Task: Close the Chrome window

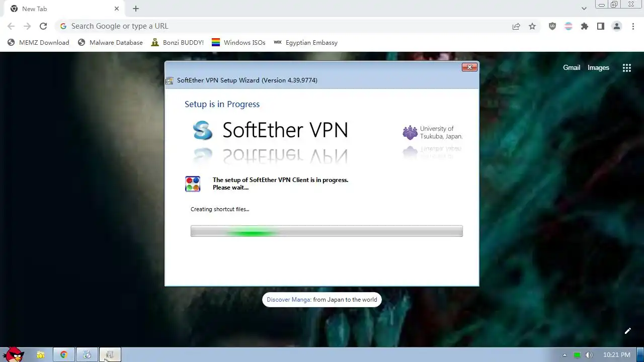Action: tap(631, 5)
